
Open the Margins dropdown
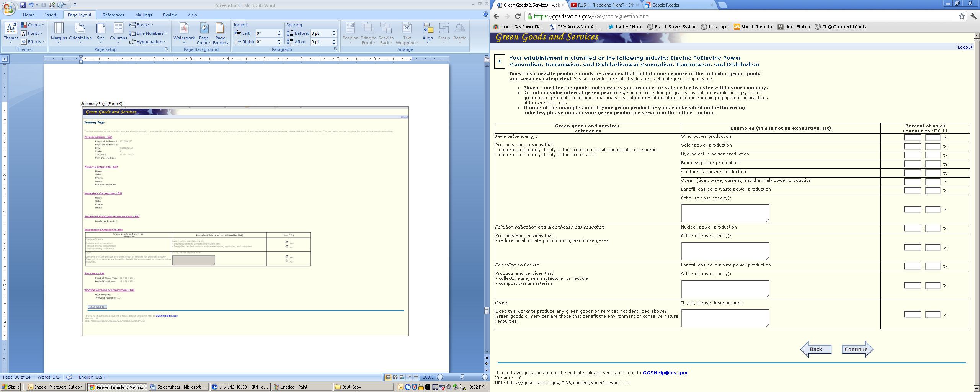click(59, 33)
